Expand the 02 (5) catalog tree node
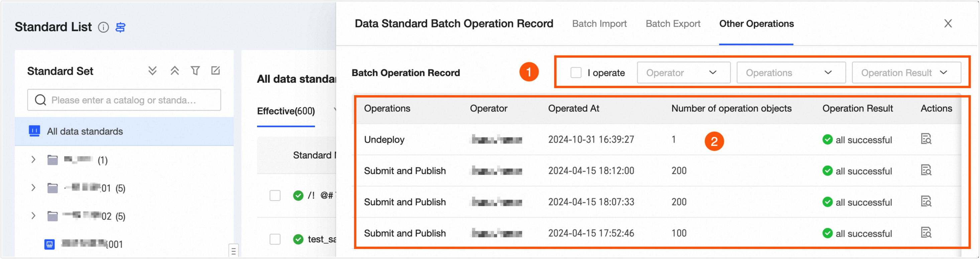The image size is (980, 259). (33, 216)
